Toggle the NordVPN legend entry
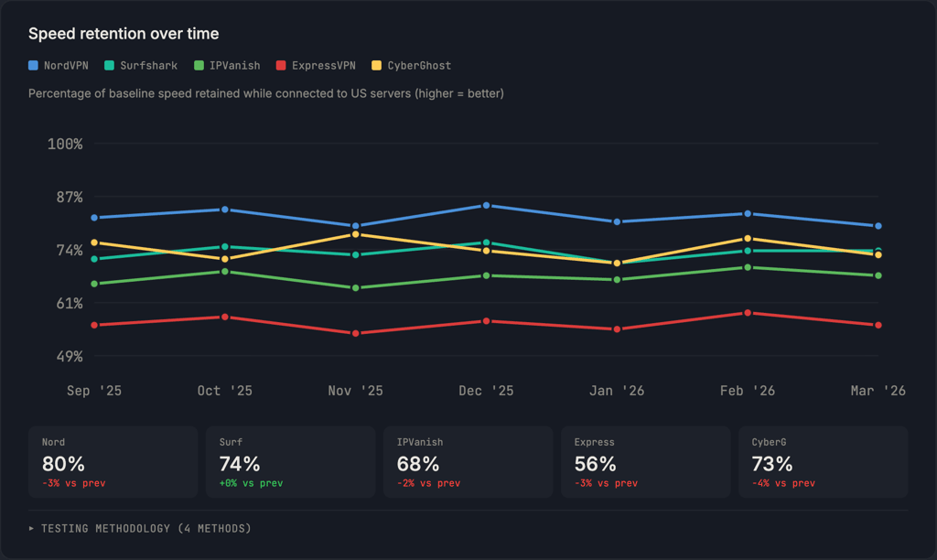This screenshot has height=560, width=937. pos(59,66)
